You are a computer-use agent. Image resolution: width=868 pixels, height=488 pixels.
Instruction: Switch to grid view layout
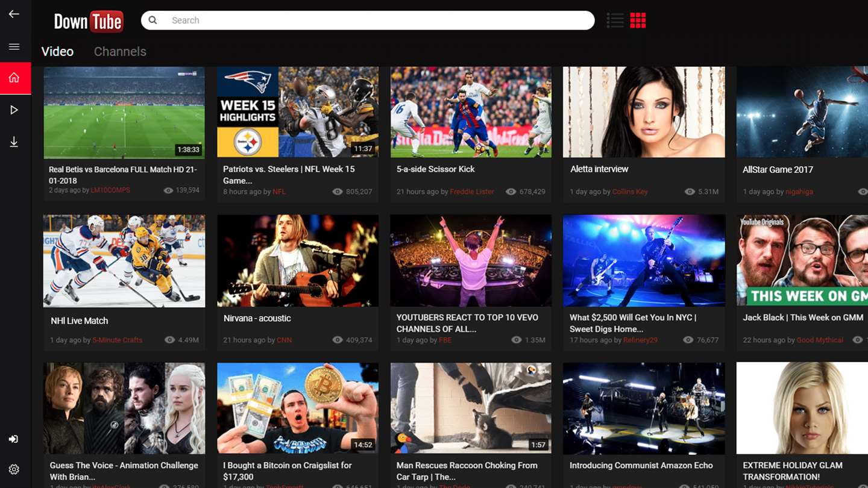tap(638, 20)
